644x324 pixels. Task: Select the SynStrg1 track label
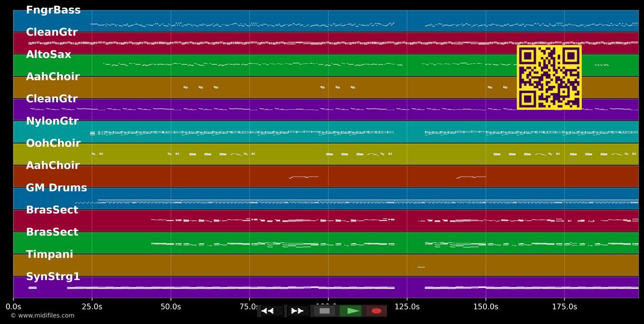tap(53, 277)
